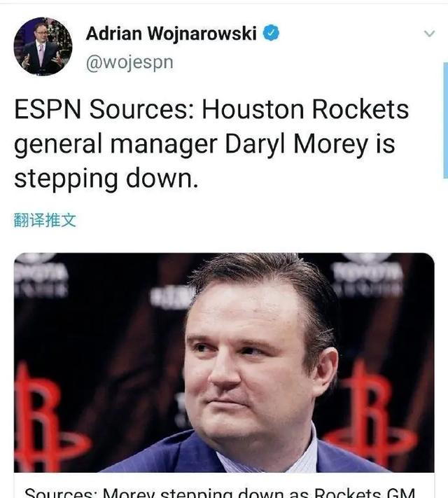Click the words 'general manager' in tweet
448x498 pixels.
pos(115,144)
